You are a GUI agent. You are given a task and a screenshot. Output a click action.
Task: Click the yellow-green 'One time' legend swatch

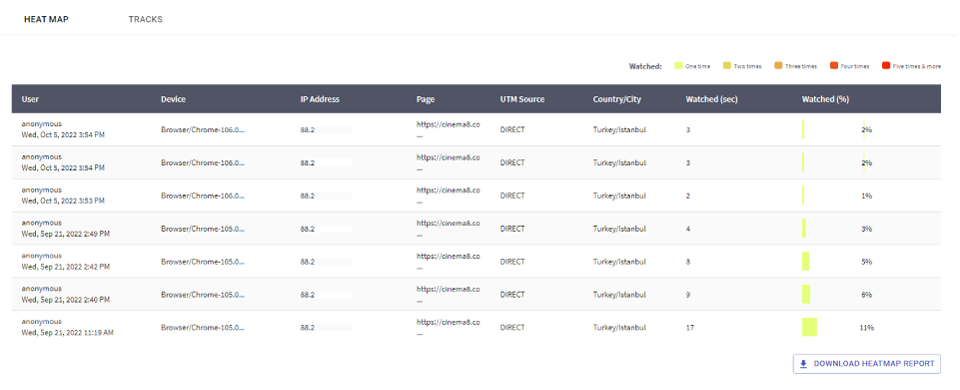(678, 66)
